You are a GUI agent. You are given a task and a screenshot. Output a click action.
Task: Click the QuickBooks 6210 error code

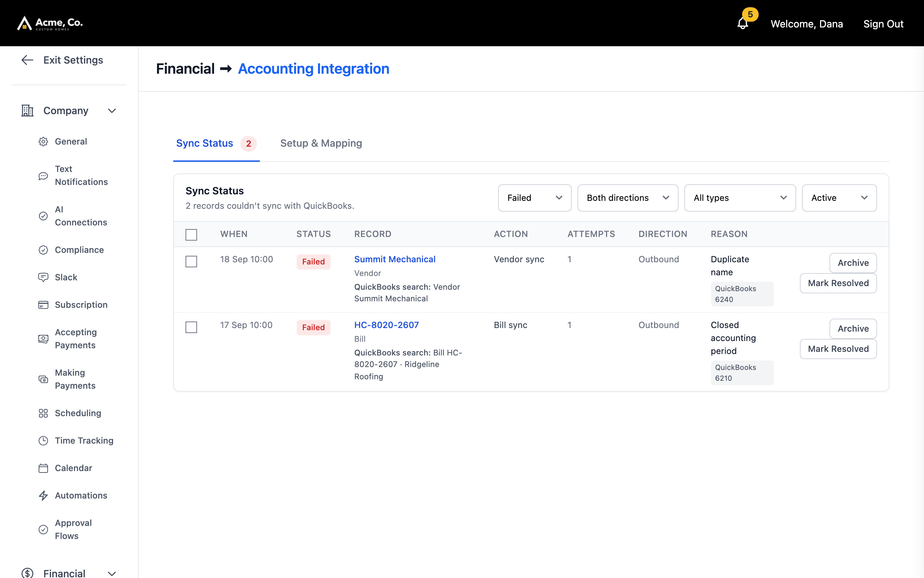pyautogui.click(x=742, y=373)
